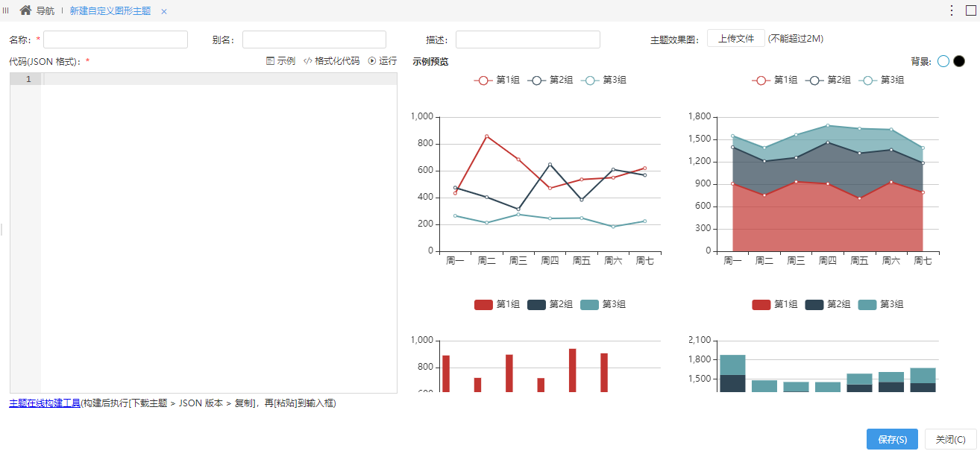Click the 导航 tab
The height and width of the screenshot is (454, 980).
(45, 11)
